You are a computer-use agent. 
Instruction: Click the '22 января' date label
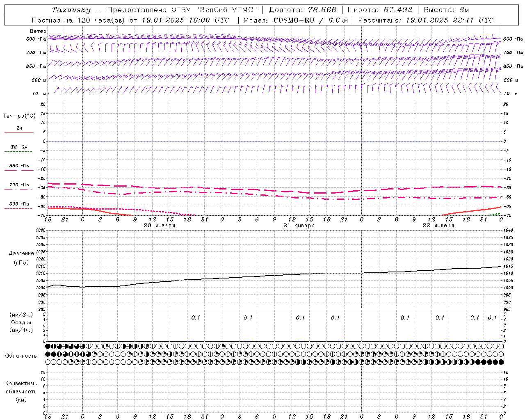point(438,226)
